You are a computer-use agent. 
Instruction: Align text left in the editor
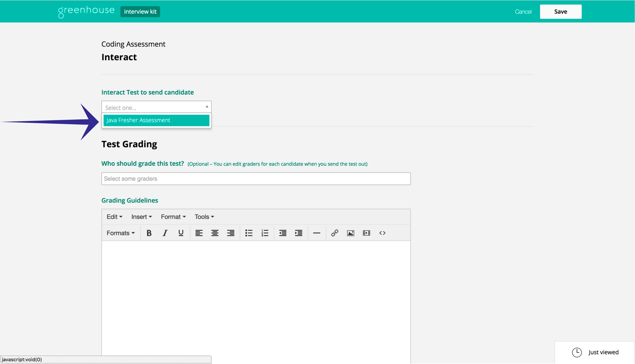199,233
